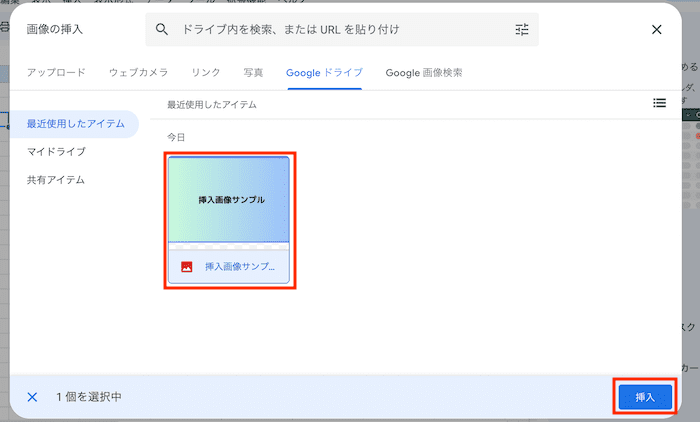
Task: Click the search magnifier icon
Action: pos(162,30)
